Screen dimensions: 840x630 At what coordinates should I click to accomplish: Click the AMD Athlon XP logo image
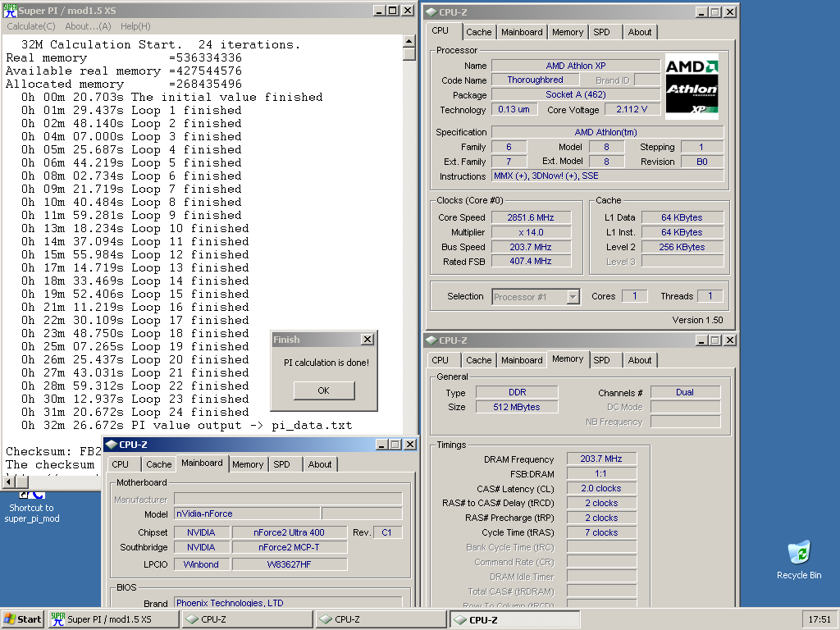point(692,86)
